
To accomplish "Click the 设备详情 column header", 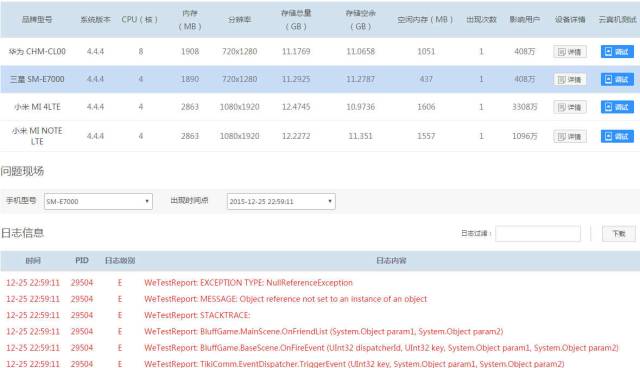I will tap(570, 19).
